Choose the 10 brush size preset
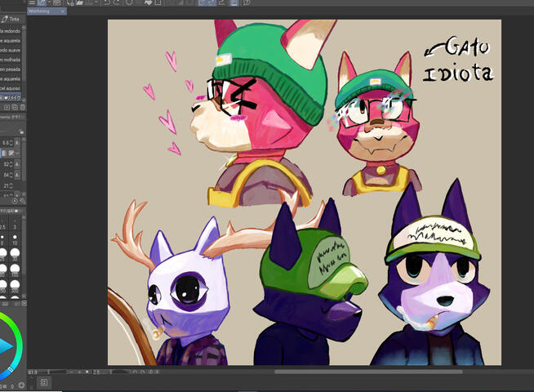534x392 pixels. coord(15,240)
